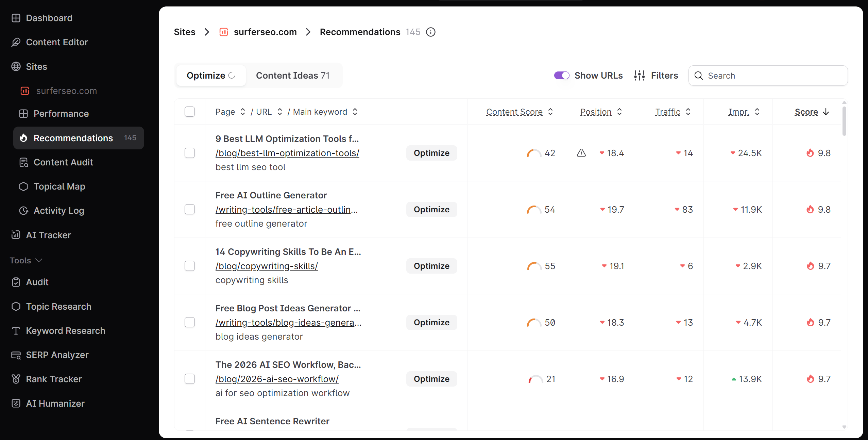The image size is (868, 440).
Task: Open Topical Map in the sidebar
Action: (x=59, y=186)
